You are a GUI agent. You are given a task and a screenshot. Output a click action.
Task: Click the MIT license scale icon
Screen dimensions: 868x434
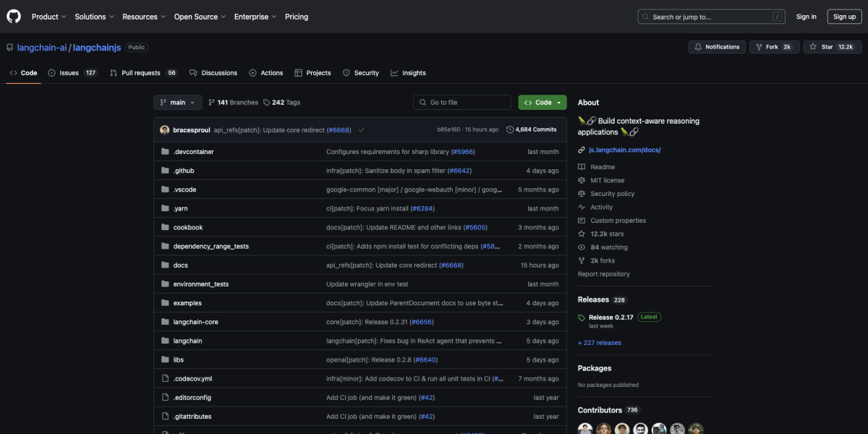(582, 180)
